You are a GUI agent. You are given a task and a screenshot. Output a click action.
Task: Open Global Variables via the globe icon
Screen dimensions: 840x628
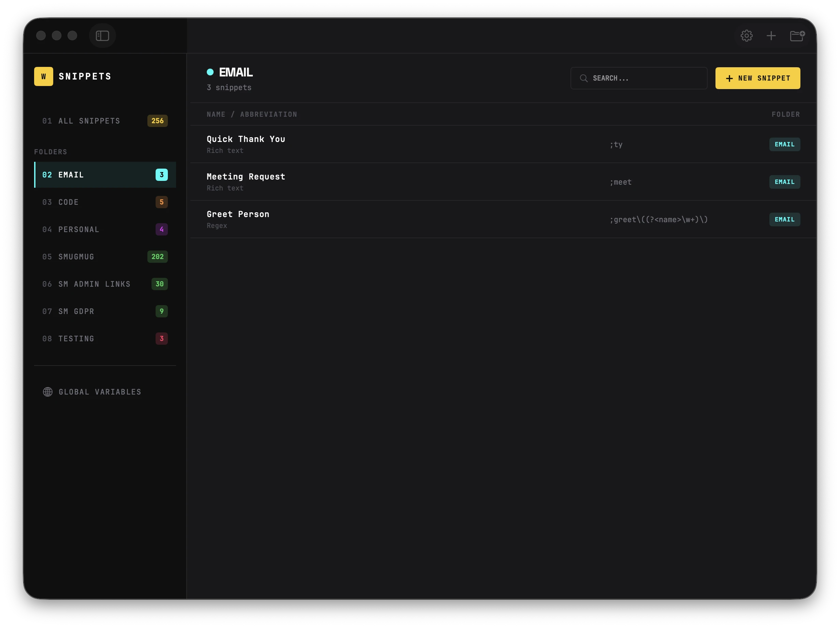[48, 392]
